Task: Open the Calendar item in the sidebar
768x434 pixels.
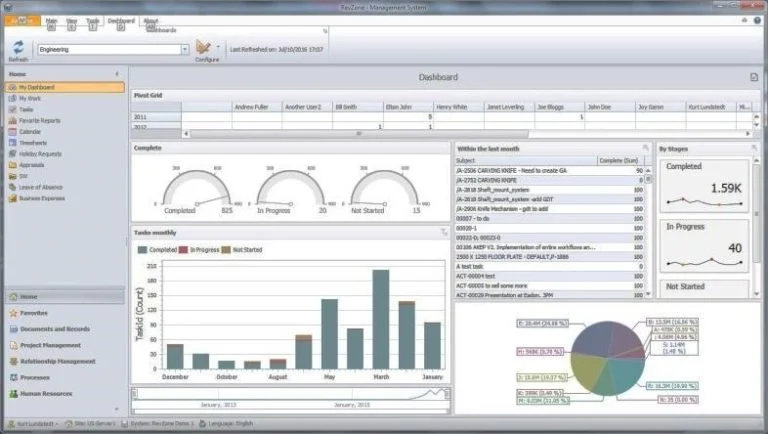Action: [x=30, y=131]
